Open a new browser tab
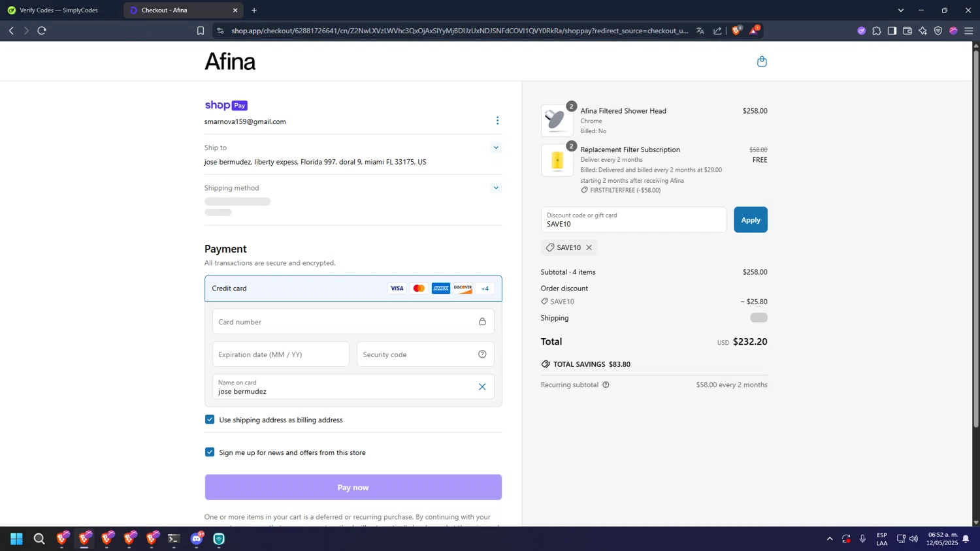This screenshot has width=980, height=551. pyautogui.click(x=254, y=10)
